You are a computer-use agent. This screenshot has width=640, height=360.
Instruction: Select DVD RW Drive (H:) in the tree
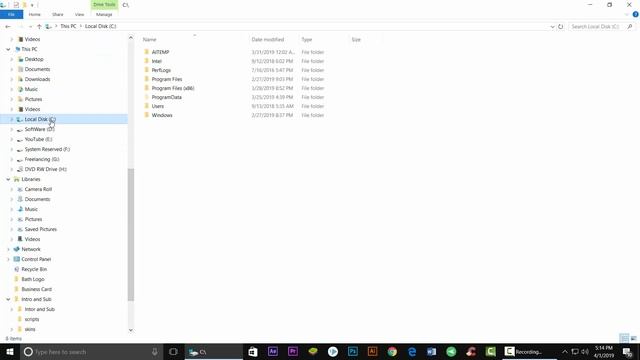coord(45,169)
